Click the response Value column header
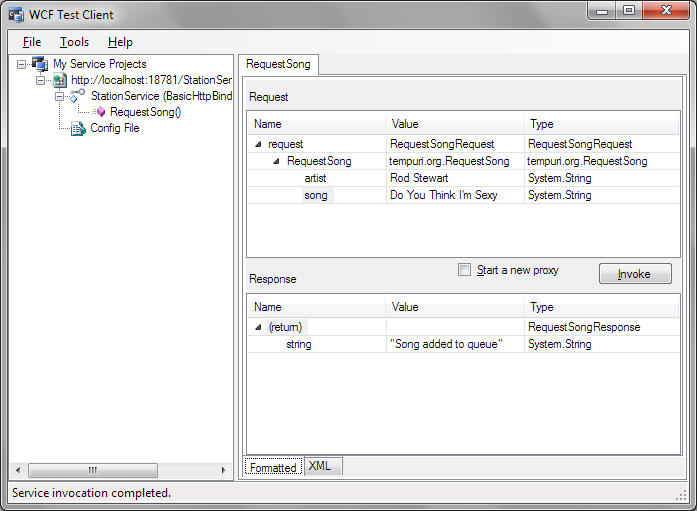 coord(454,307)
